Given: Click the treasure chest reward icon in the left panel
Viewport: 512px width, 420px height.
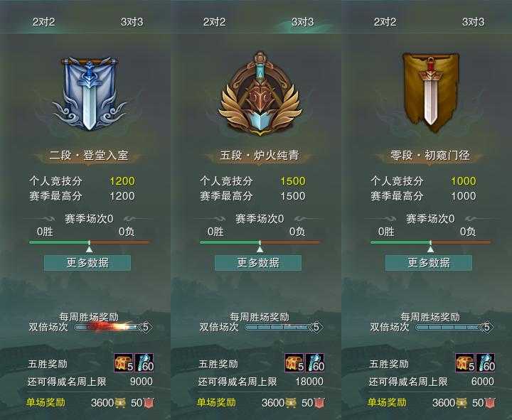Looking at the screenshot, I should click(x=124, y=362).
